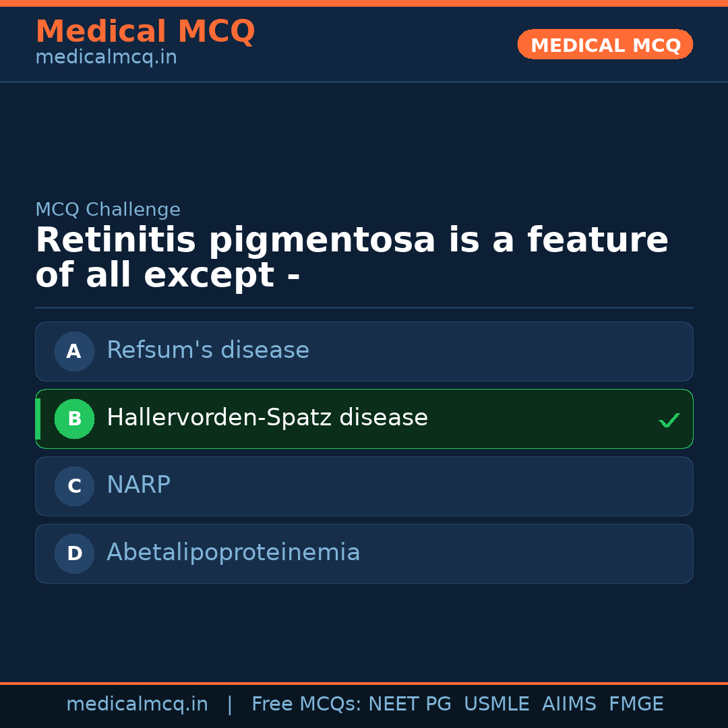Click the USMLE footer label
This screenshot has height=728, width=728.
click(496, 704)
